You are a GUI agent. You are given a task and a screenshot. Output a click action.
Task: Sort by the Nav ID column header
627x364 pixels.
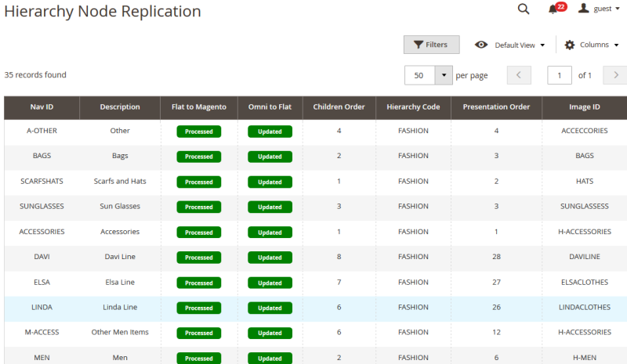pos(42,107)
